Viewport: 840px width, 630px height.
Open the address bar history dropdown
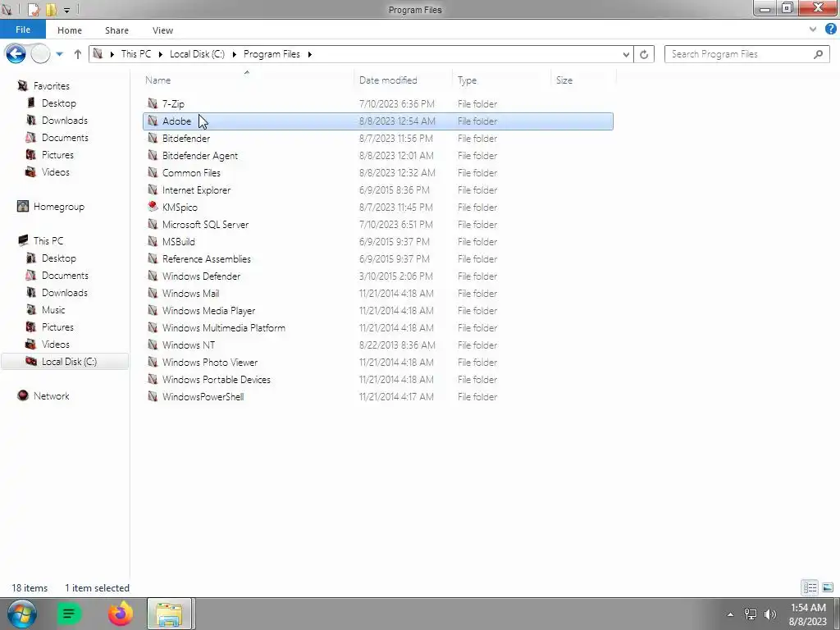626,54
